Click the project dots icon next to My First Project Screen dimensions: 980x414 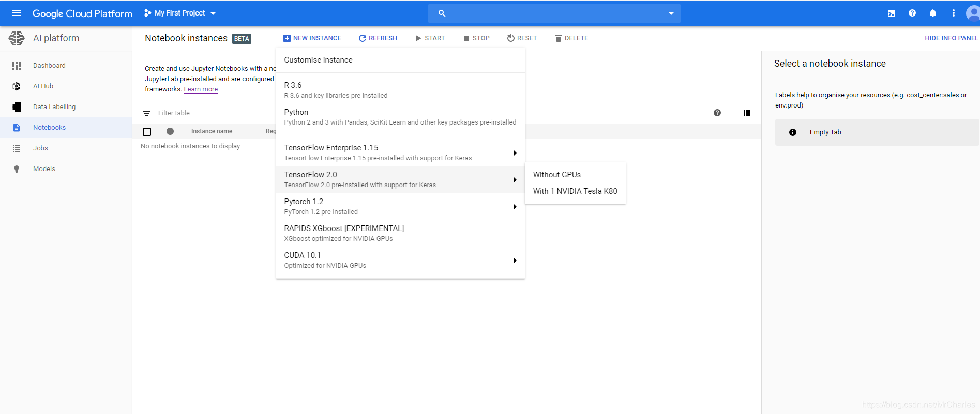[x=148, y=13]
